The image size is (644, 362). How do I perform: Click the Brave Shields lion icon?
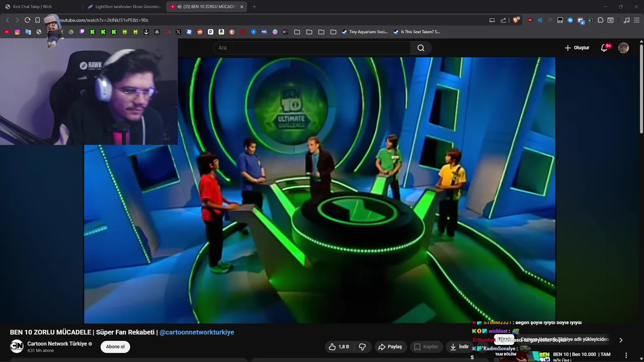click(515, 20)
